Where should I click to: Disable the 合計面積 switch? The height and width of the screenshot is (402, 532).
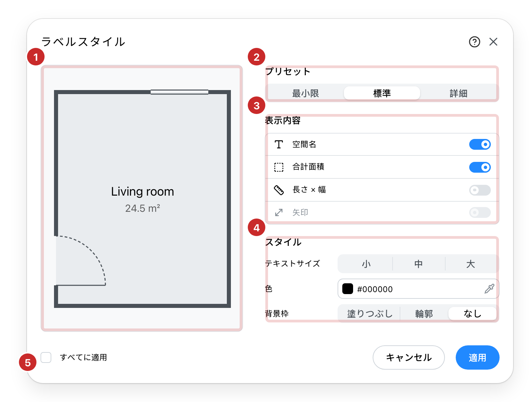480,167
